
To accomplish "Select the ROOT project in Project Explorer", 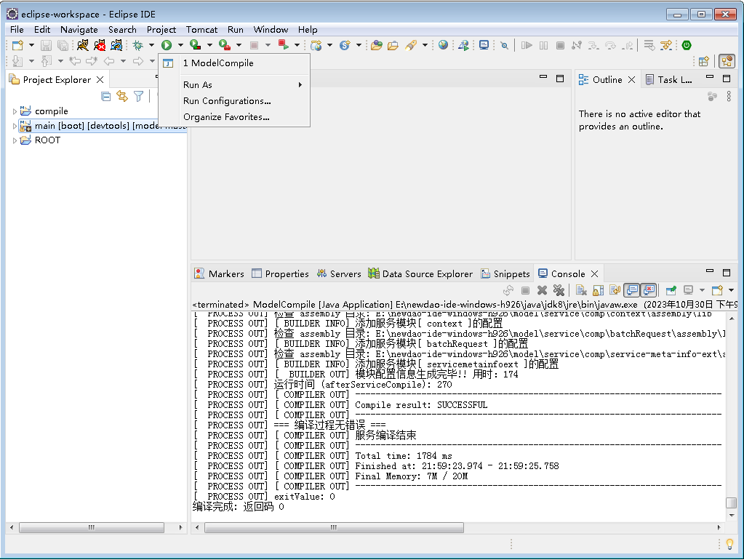I will [x=47, y=140].
